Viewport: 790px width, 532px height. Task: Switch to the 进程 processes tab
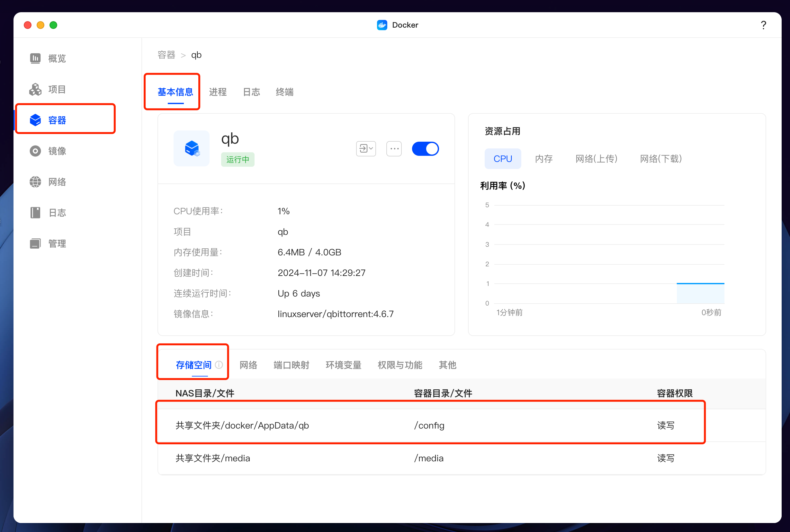218,92
